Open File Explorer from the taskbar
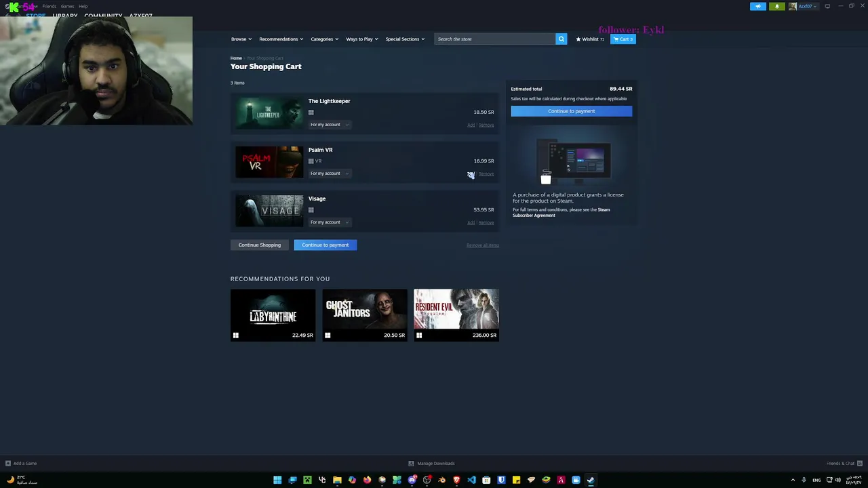The width and height of the screenshot is (868, 488). coord(337,480)
